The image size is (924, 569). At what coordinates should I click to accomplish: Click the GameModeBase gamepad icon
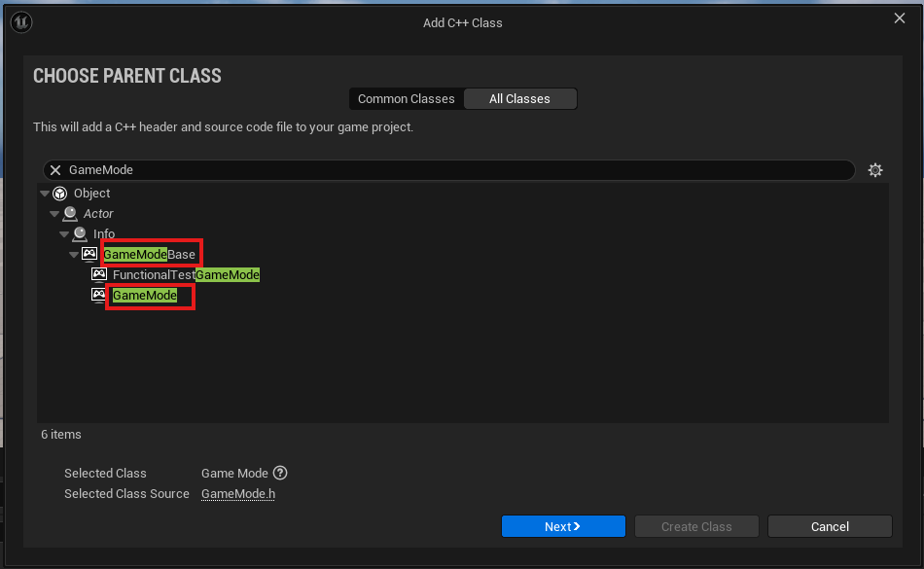pyautogui.click(x=89, y=254)
